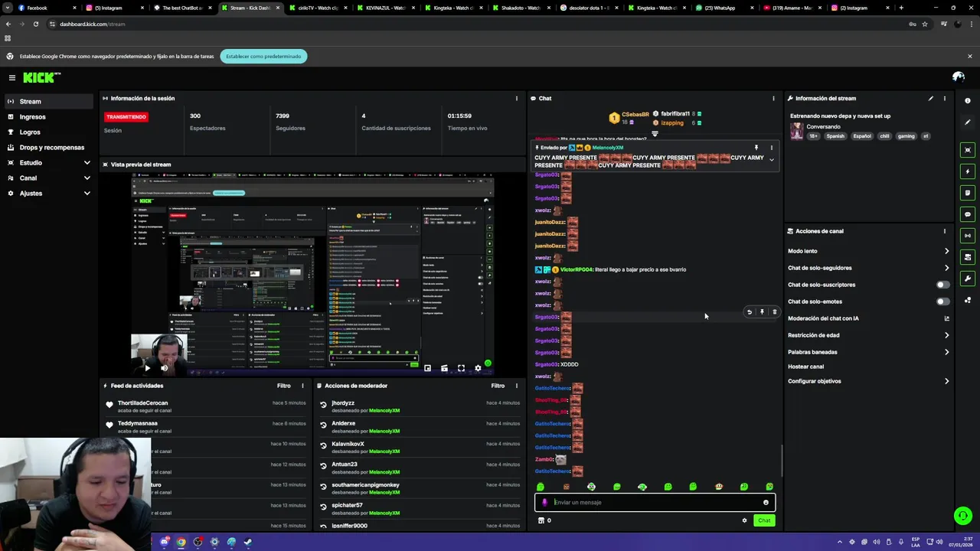Open Chrome from the taskbar
This screenshot has width=980, height=551.
click(181, 542)
